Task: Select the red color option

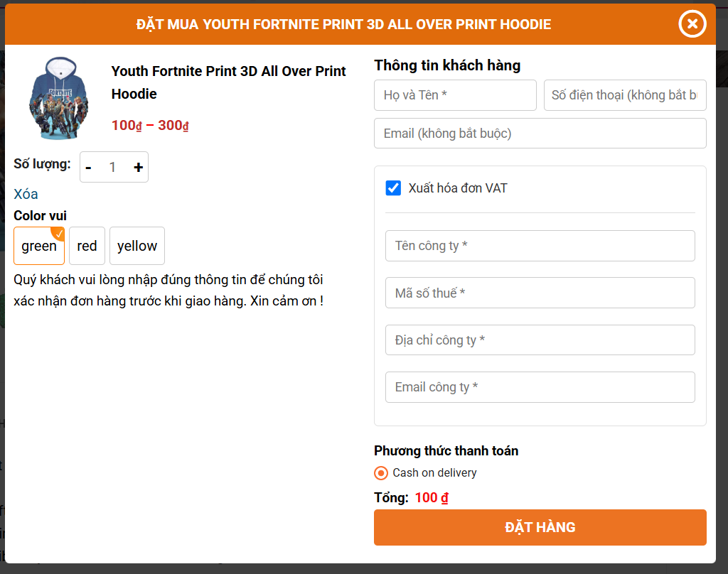Action: point(87,246)
